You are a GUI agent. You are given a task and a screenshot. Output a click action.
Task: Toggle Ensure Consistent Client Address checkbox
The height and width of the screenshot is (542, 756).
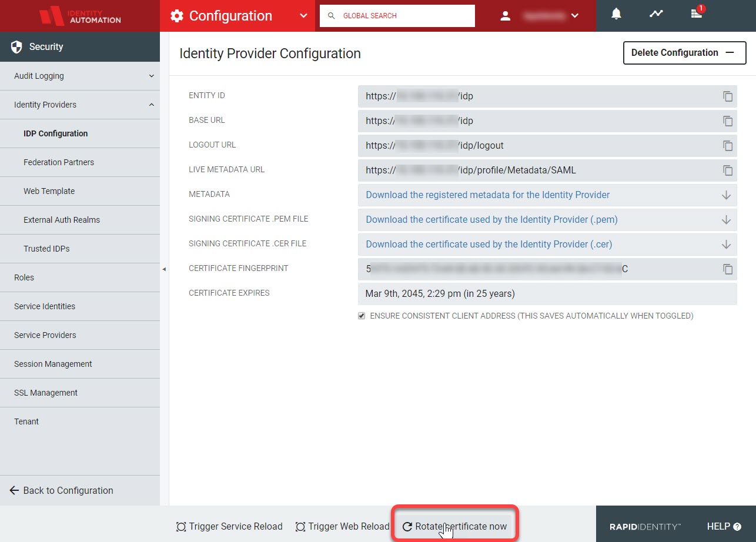point(362,316)
